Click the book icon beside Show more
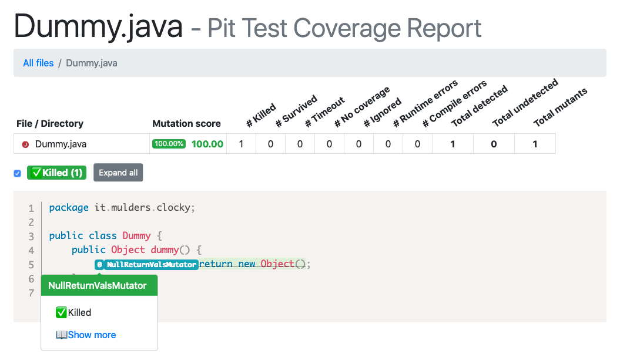The image size is (620, 364). 61,335
